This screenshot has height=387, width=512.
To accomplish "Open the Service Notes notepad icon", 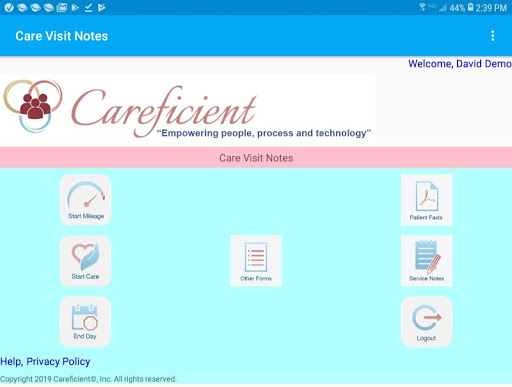I will [x=427, y=261].
